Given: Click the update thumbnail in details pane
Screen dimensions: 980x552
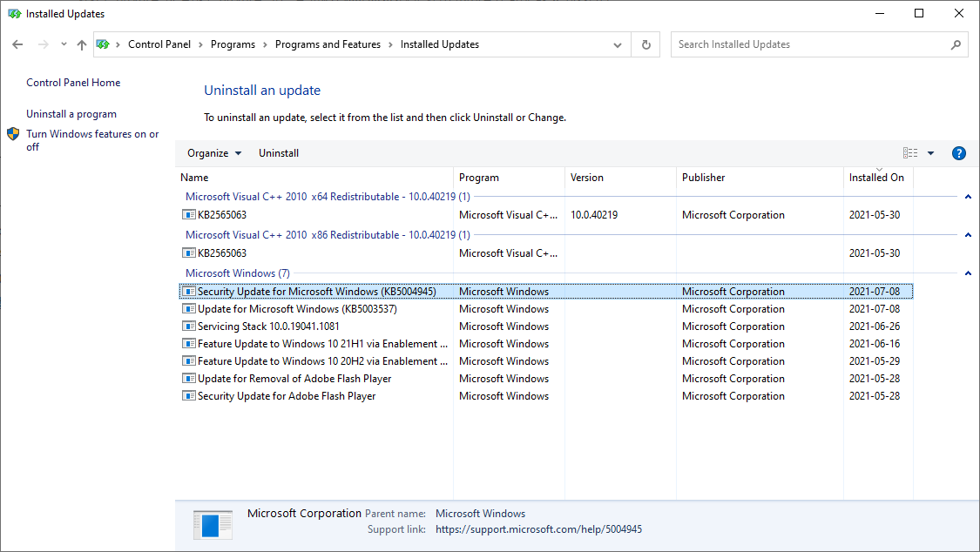Looking at the screenshot, I should (x=213, y=525).
